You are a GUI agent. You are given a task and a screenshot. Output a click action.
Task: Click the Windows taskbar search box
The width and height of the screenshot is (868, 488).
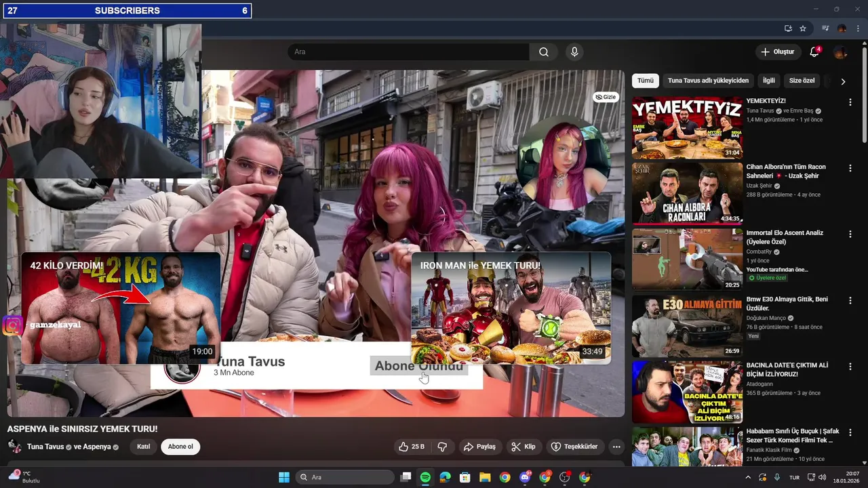coord(345,477)
